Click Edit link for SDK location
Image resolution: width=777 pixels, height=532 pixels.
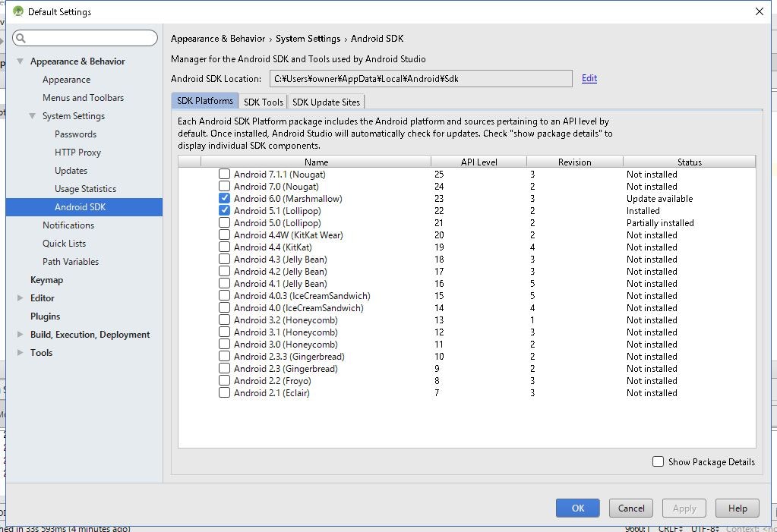tap(589, 78)
